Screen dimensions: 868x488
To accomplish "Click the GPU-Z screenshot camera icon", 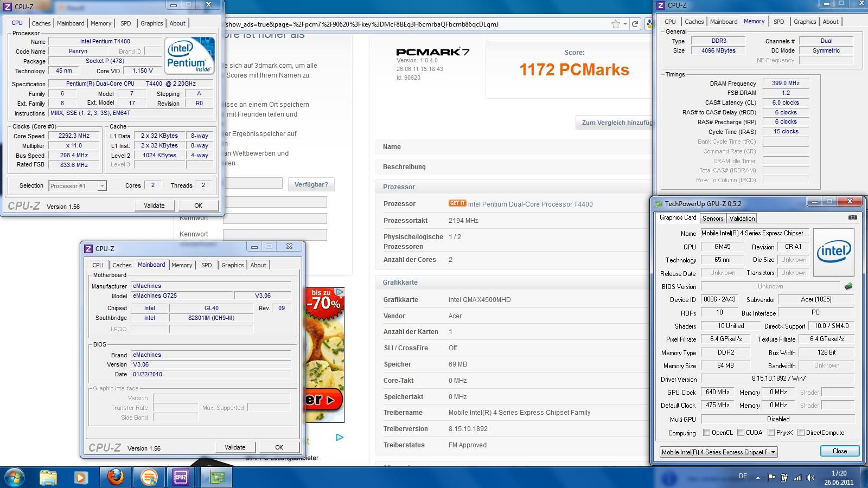I will coord(853,217).
